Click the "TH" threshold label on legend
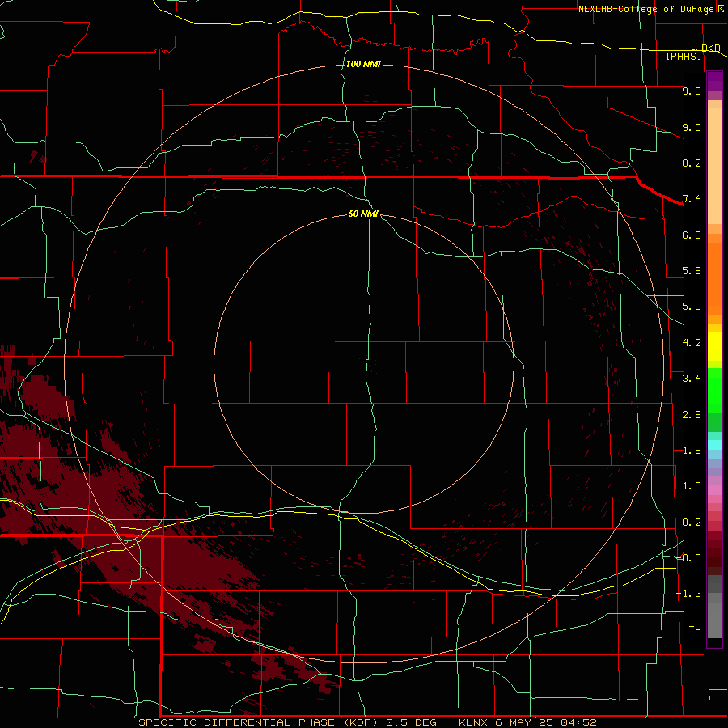This screenshot has height=728, width=728. click(695, 630)
